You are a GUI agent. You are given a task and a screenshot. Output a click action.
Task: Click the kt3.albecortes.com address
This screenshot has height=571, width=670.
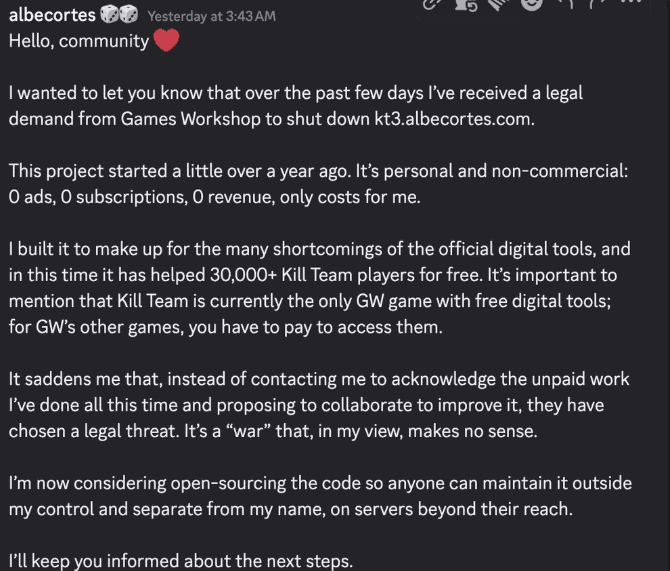tap(454, 119)
